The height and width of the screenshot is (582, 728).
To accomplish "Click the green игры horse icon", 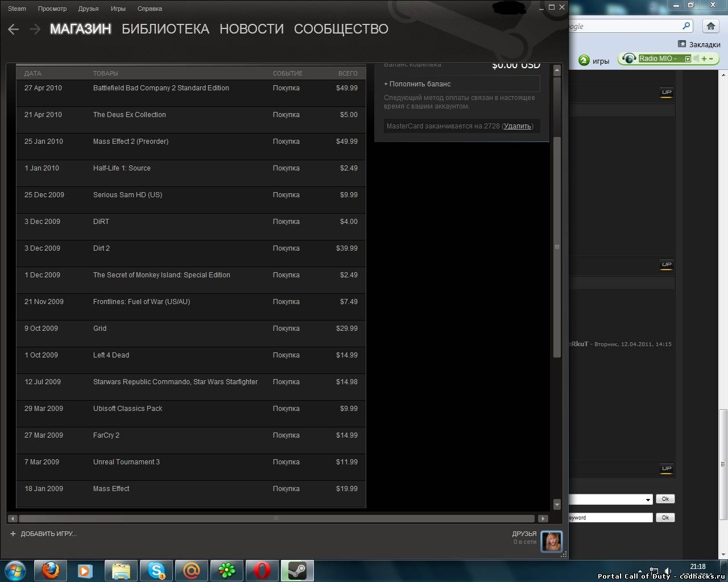I will 584,60.
